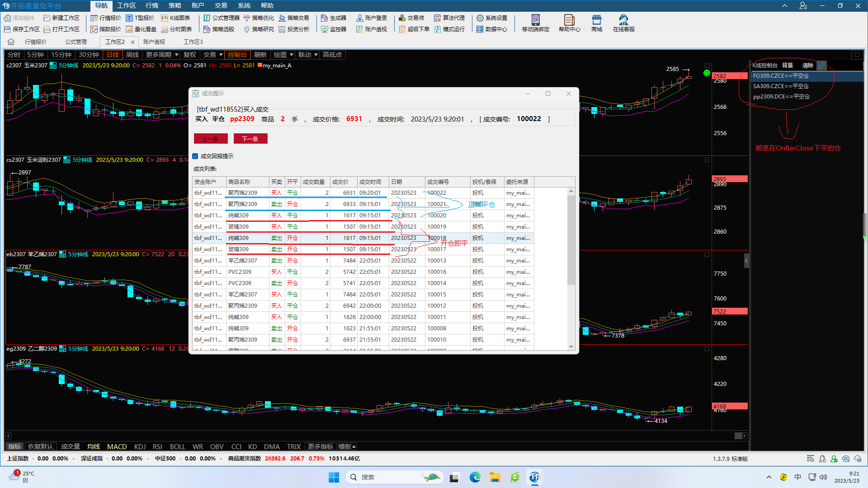Switch to the 账户透视 tab

coord(154,42)
